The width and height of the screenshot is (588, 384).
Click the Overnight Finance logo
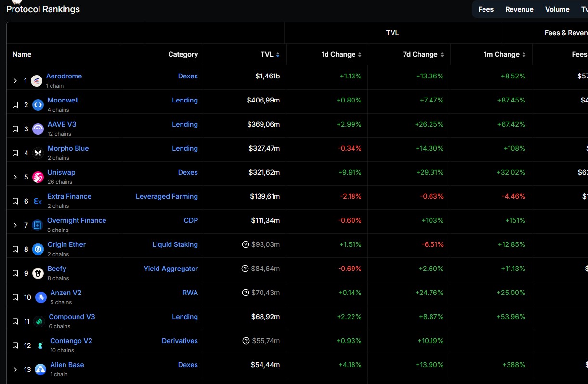click(x=38, y=225)
